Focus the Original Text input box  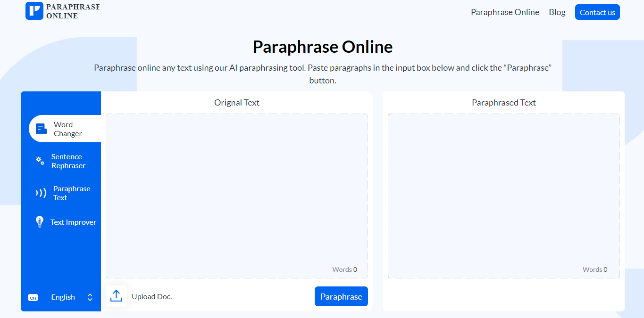[237, 196]
